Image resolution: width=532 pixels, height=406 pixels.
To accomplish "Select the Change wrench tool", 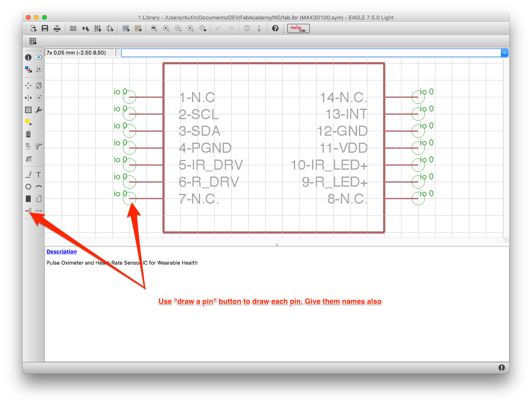I will [39, 110].
